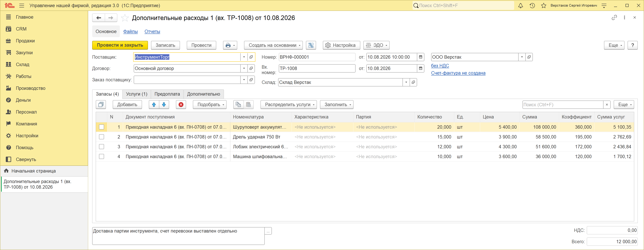
Task: Add document to favorites with the star
Action: pyautogui.click(x=125, y=18)
